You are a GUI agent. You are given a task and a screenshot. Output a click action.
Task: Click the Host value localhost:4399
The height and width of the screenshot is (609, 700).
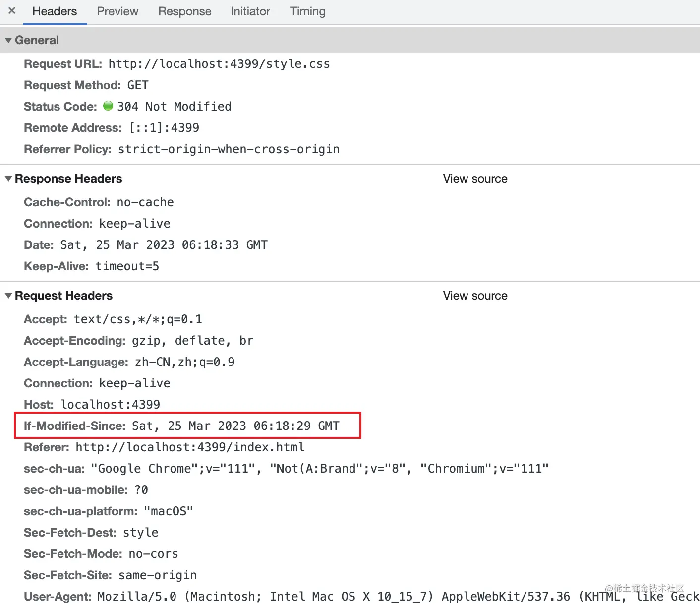111,405
